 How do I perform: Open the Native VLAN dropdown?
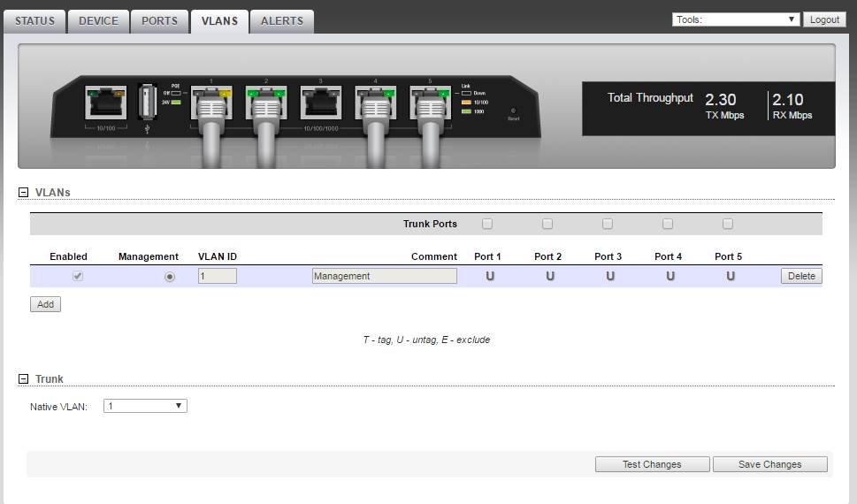coord(145,407)
